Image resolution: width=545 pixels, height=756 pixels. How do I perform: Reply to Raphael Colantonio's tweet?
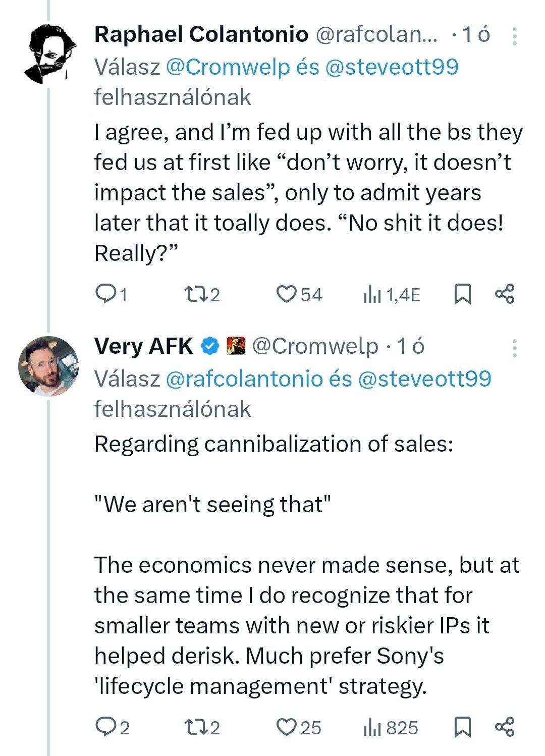click(x=105, y=294)
